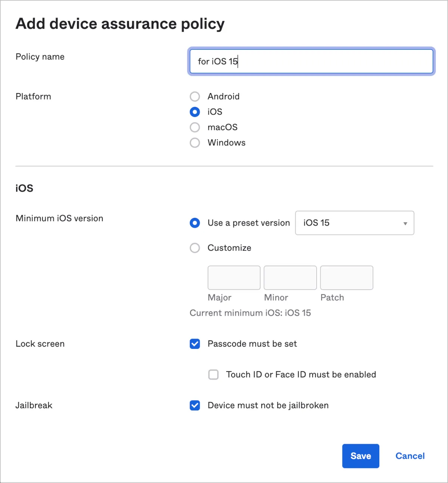
Task: Click the Policy name text field
Action: pyautogui.click(x=311, y=61)
